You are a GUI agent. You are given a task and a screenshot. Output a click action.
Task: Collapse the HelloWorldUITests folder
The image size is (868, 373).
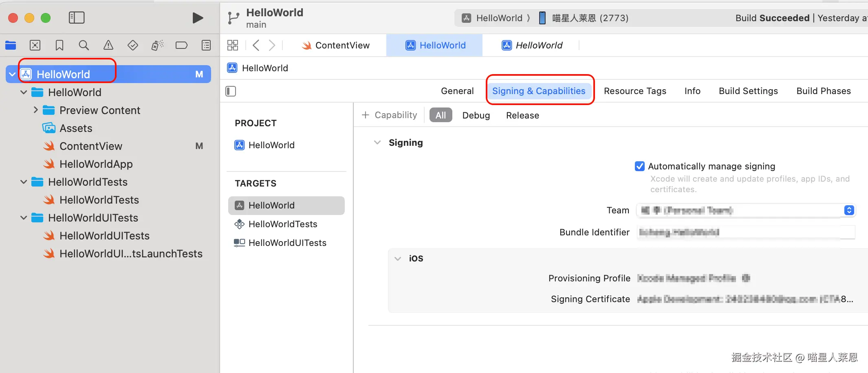click(x=24, y=218)
